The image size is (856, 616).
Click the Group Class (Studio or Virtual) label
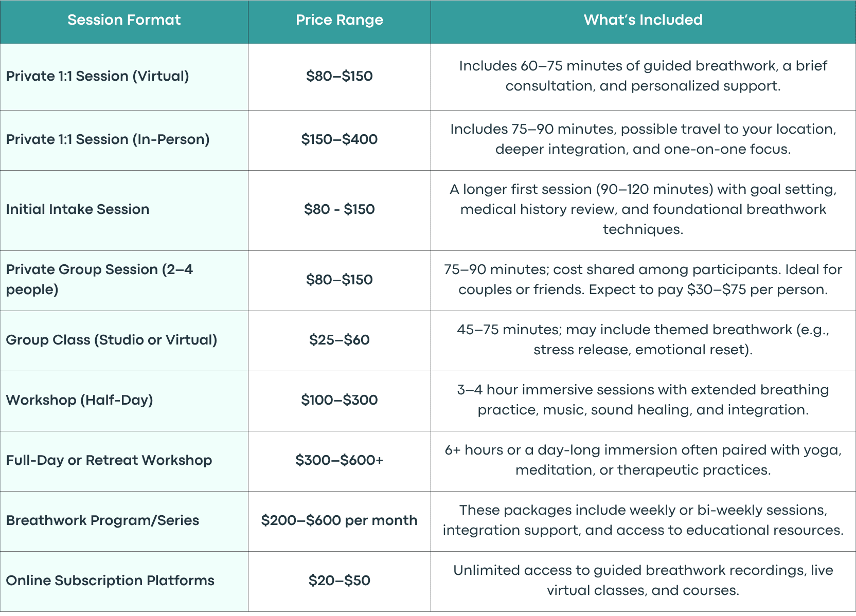coord(112,340)
